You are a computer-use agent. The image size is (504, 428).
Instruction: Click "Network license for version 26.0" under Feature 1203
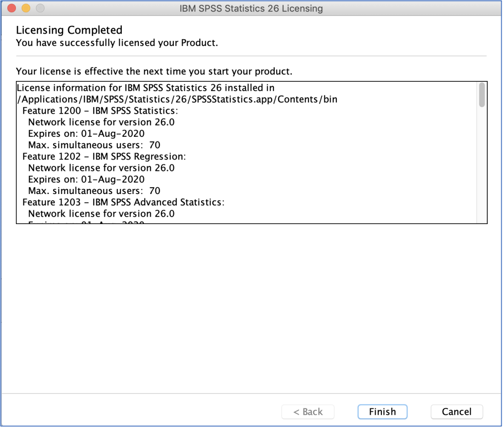coord(102,214)
